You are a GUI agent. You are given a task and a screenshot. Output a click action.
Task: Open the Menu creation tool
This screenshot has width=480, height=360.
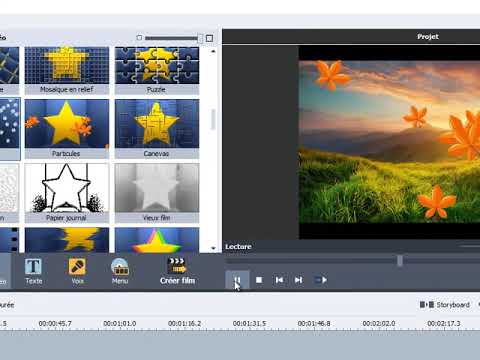click(x=120, y=271)
